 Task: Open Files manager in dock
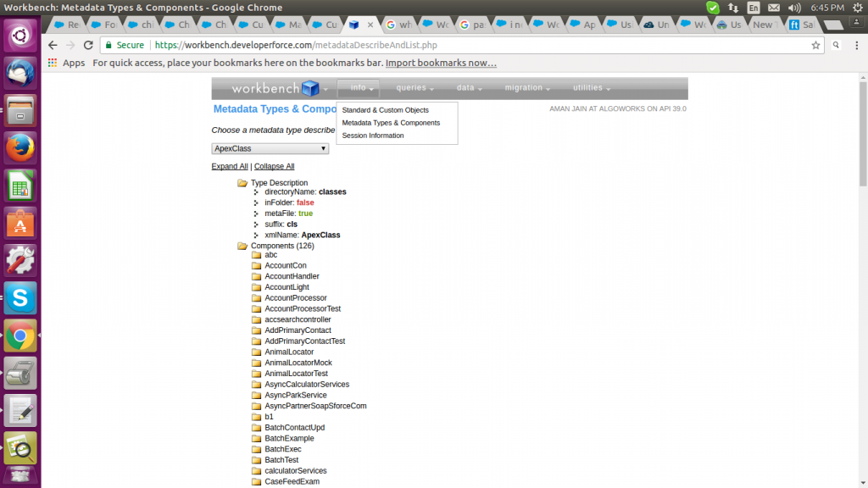pos(20,111)
